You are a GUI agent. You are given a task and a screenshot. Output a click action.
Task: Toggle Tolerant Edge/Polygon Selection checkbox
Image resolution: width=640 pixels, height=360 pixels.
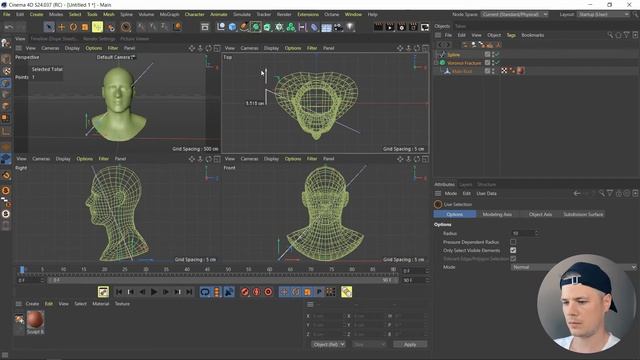point(513,259)
